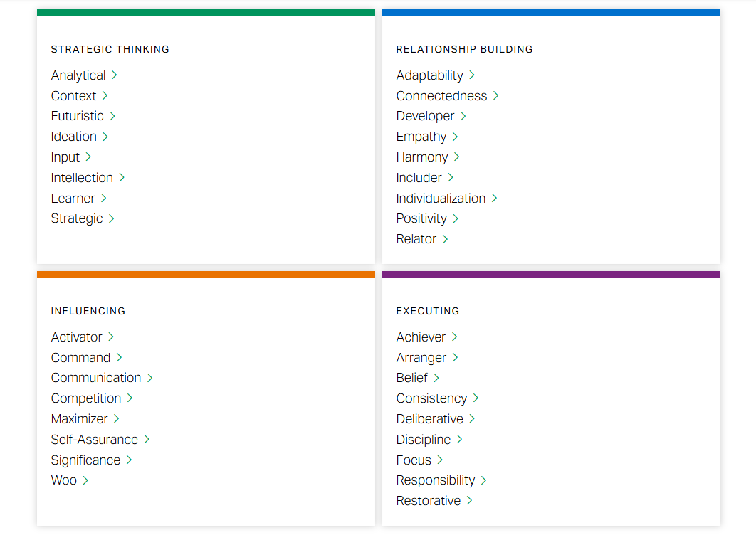The width and height of the screenshot is (756, 545).
Task: Click the arrow icon next to Empathy
Action: (x=456, y=137)
